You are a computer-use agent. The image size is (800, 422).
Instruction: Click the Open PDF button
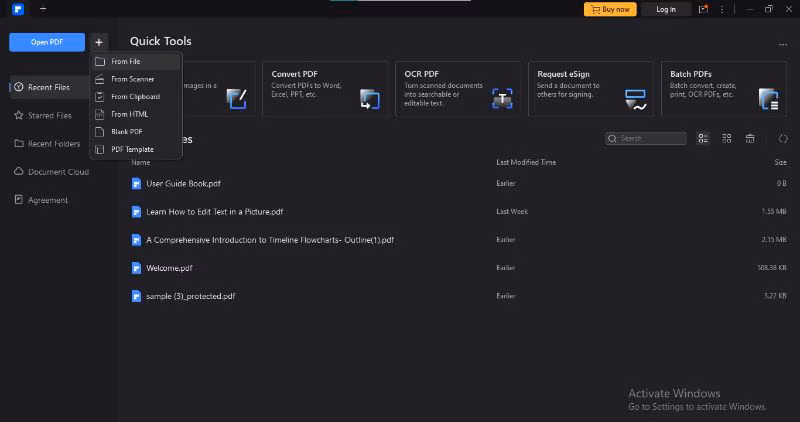click(x=47, y=42)
